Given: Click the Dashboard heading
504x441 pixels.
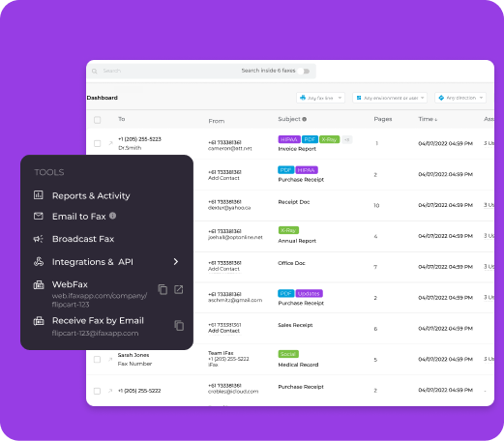Looking at the screenshot, I should 103,98.
